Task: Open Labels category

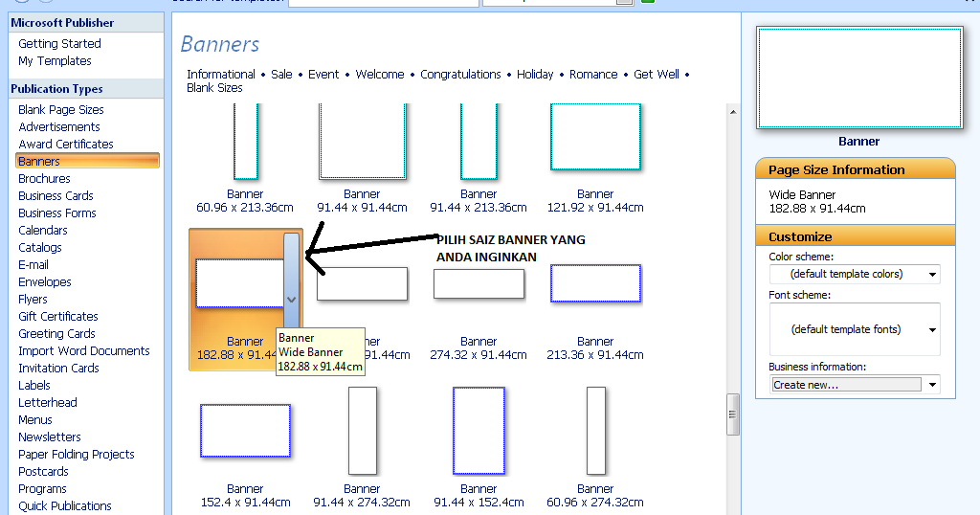Action: [x=34, y=386]
